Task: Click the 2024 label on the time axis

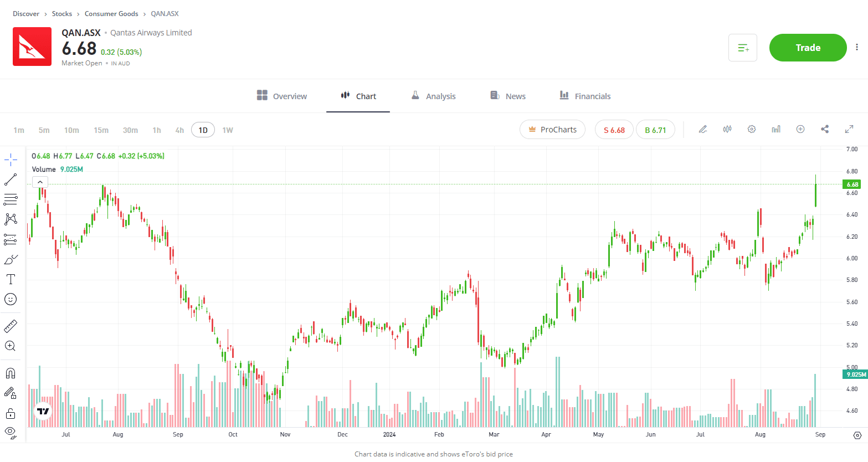Action: [389, 434]
